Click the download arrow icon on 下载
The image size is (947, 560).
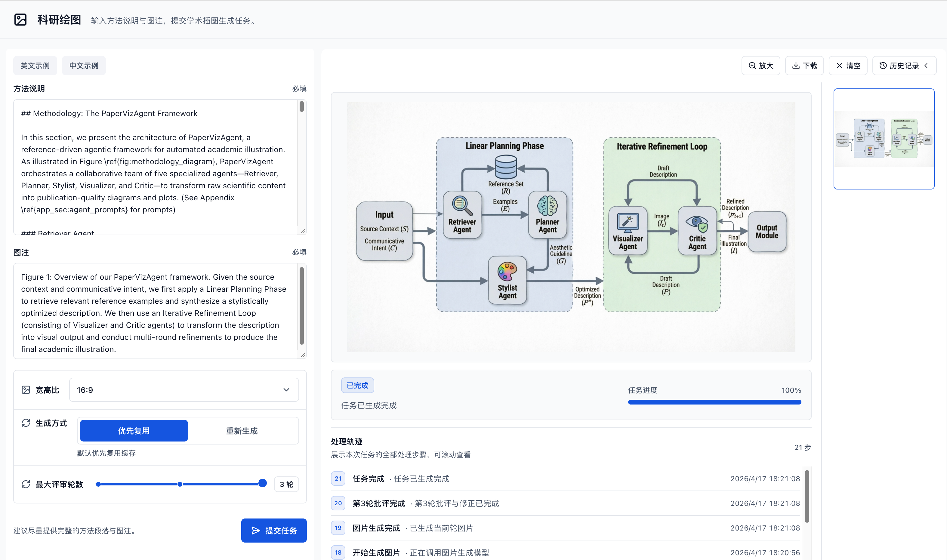796,66
